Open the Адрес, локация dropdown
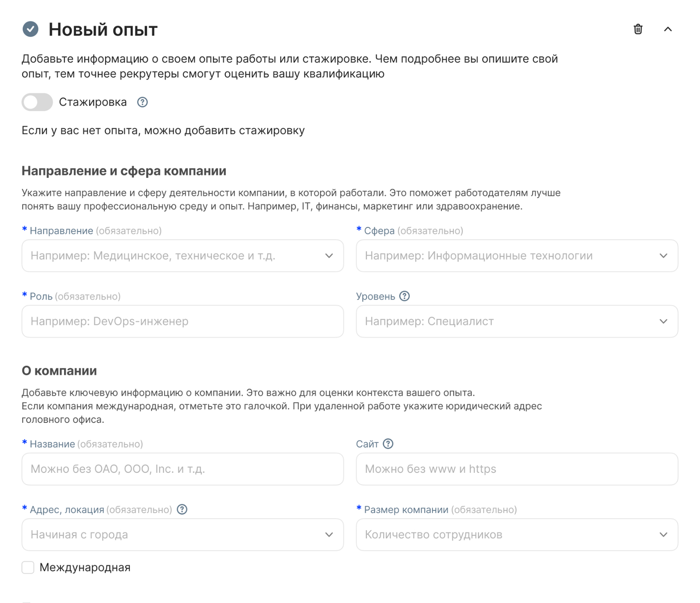700x603 pixels. 182,534
